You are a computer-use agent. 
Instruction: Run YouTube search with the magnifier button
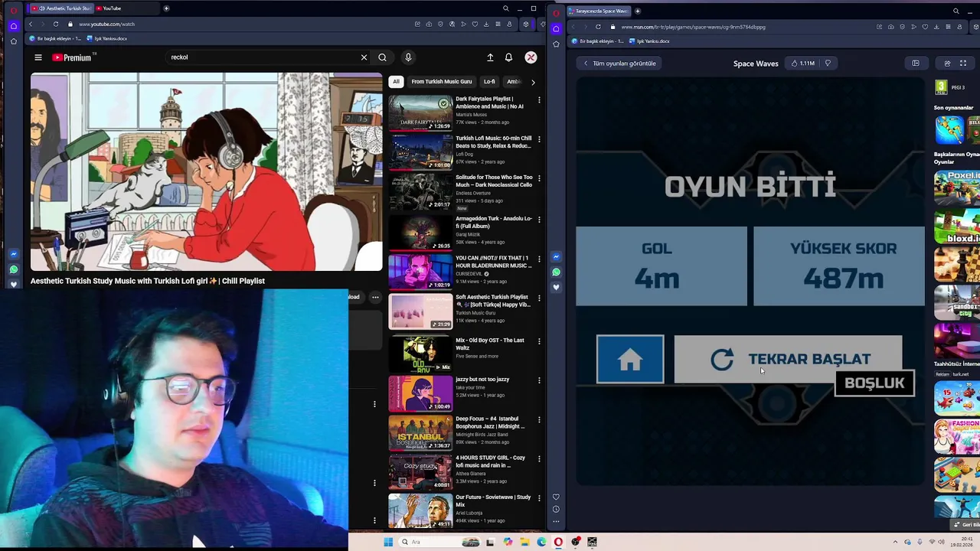(x=382, y=57)
